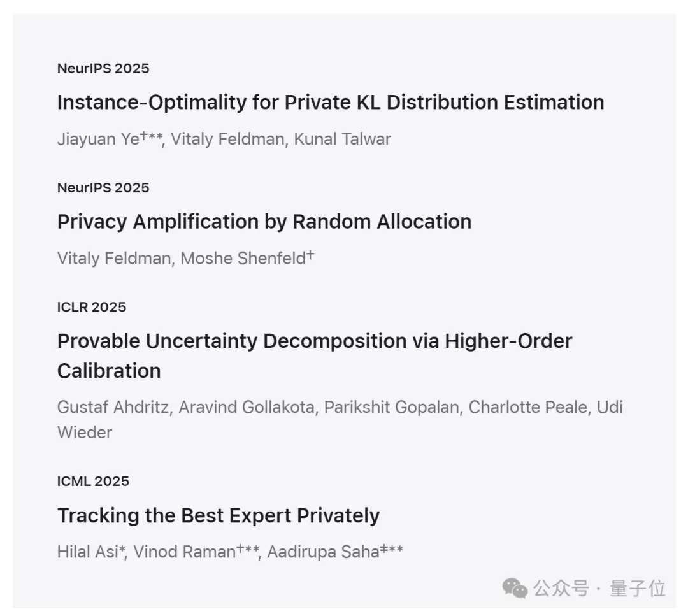Click the ICLR 2025 venue label
688x616 pixels.
point(92,307)
